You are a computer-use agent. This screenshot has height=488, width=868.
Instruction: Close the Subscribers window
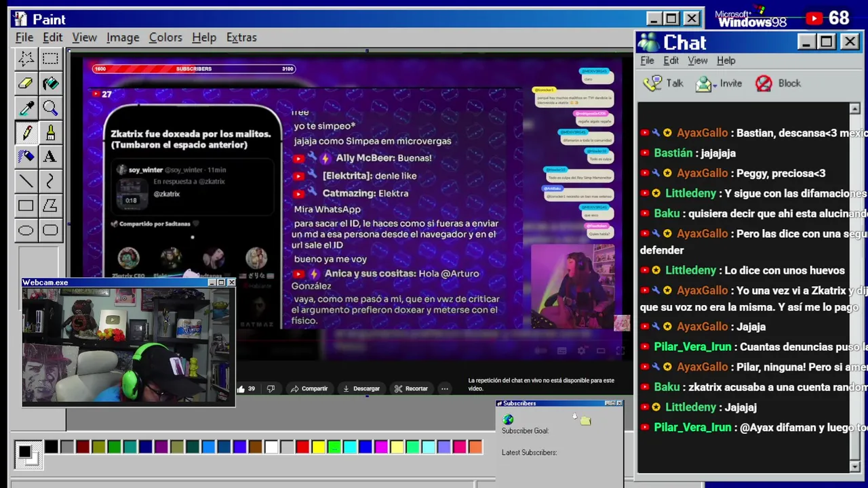tap(618, 403)
